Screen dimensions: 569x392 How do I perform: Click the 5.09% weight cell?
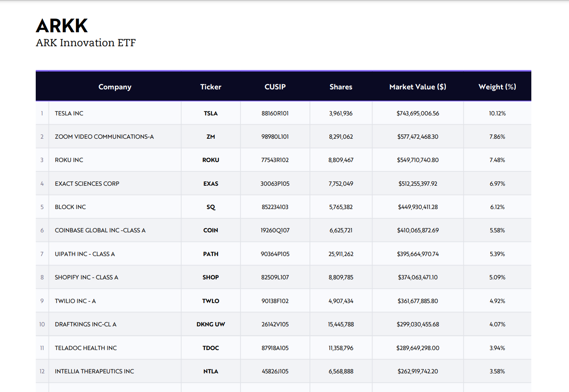[498, 277]
